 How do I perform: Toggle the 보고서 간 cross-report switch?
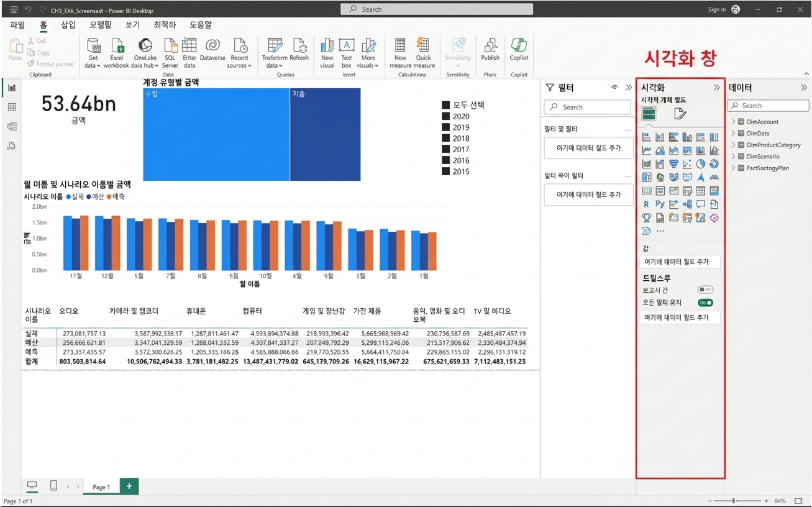click(705, 290)
